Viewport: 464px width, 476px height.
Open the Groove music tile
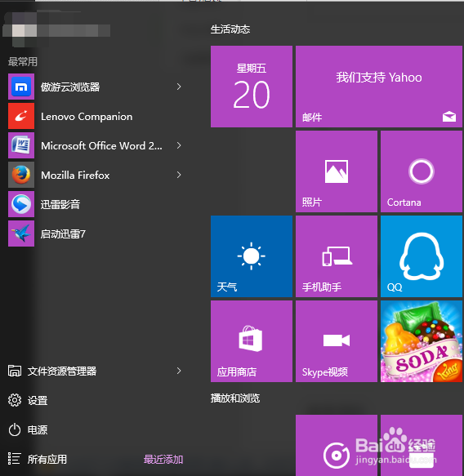(337, 445)
